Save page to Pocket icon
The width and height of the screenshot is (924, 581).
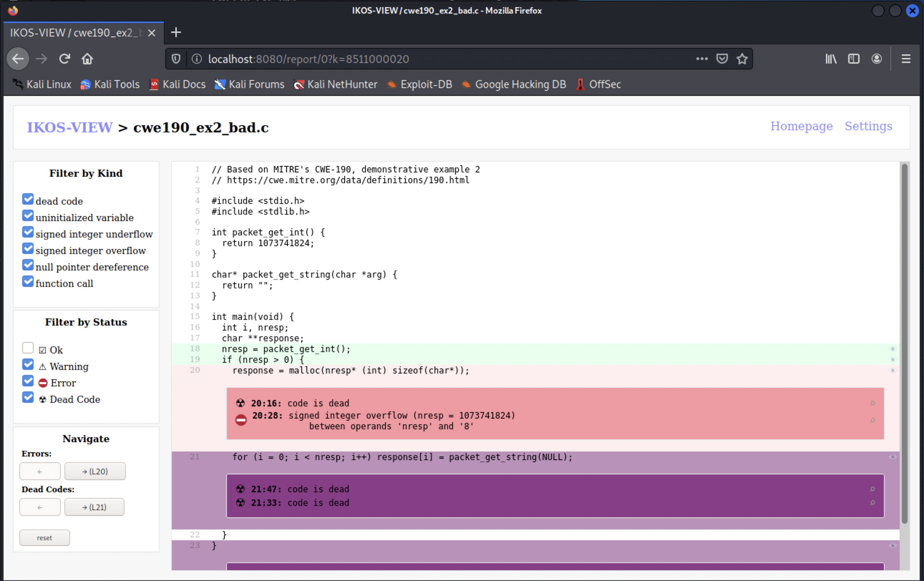click(x=722, y=59)
